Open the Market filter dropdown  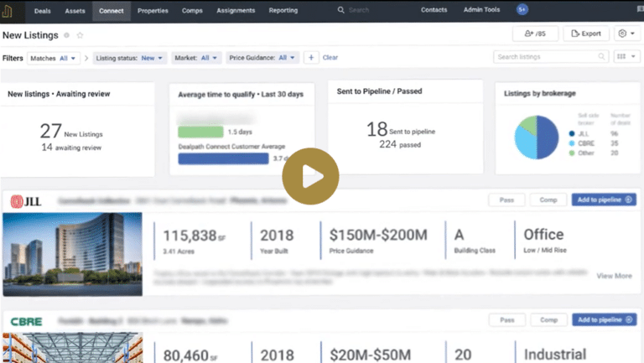(196, 58)
